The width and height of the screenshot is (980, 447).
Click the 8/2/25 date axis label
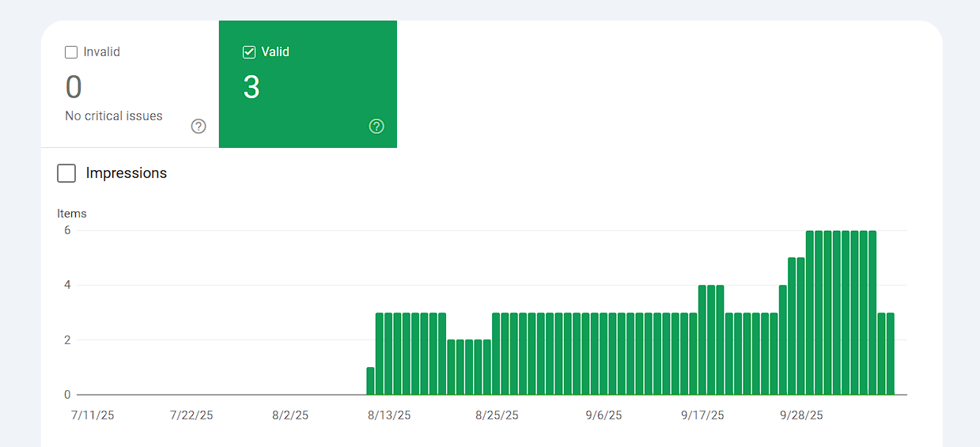click(x=290, y=415)
